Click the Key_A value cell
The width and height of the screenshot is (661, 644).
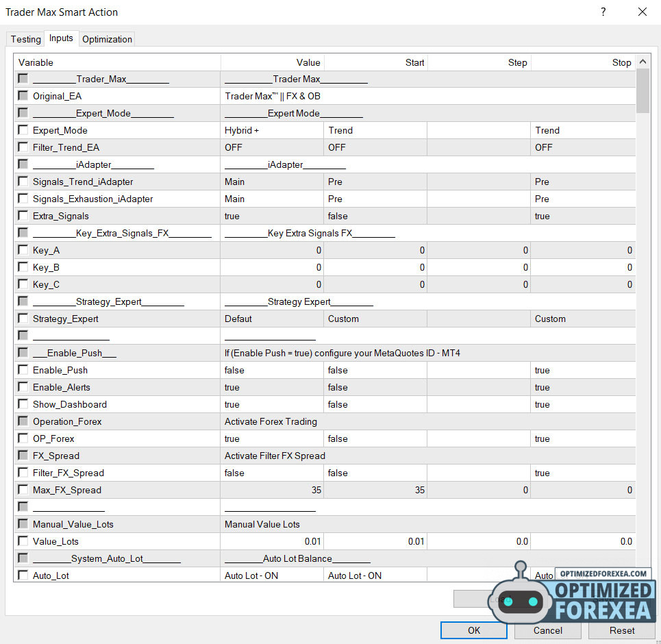pos(272,251)
